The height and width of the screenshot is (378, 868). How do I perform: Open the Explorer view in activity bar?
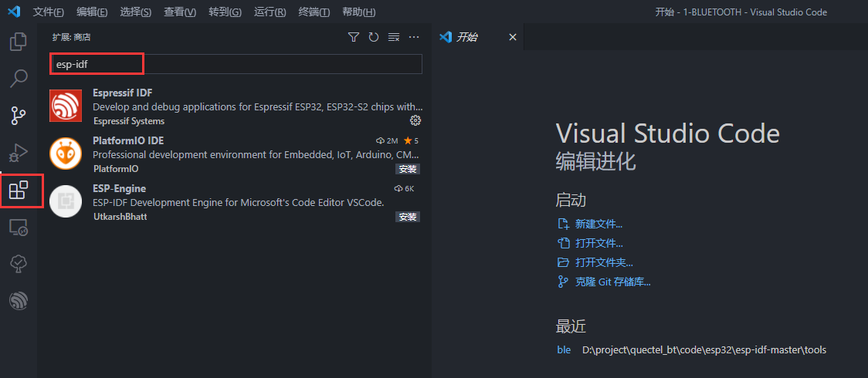click(19, 42)
